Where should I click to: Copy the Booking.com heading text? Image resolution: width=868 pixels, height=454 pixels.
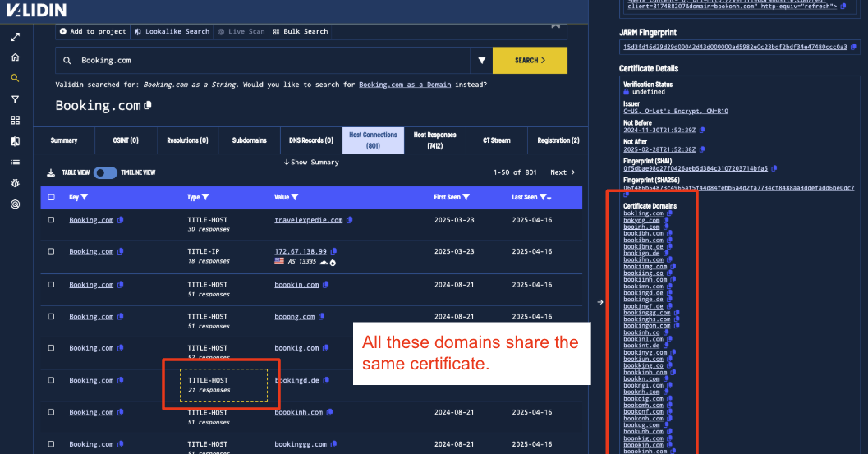coord(148,105)
